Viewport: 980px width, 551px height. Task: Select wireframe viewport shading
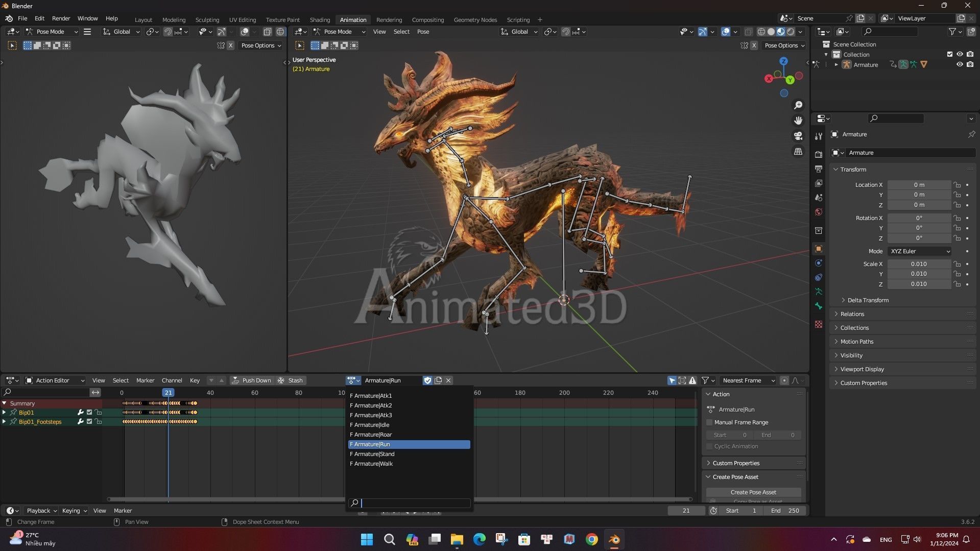pos(761,32)
